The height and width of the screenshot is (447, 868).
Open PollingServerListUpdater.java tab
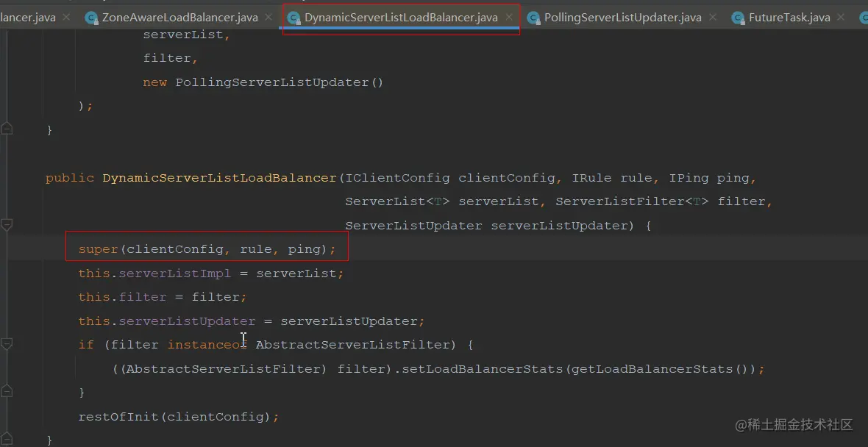623,18
